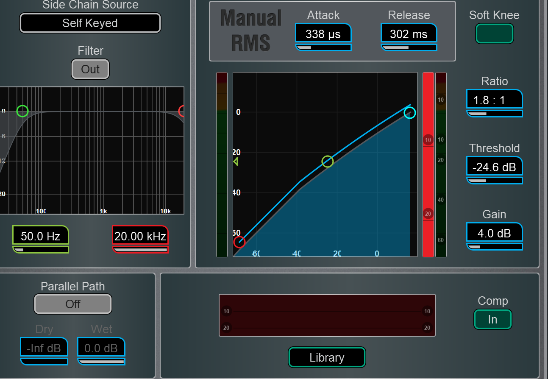Click the green high-pass filter handle circle
This screenshot has height=379, width=548.
[x=22, y=111]
